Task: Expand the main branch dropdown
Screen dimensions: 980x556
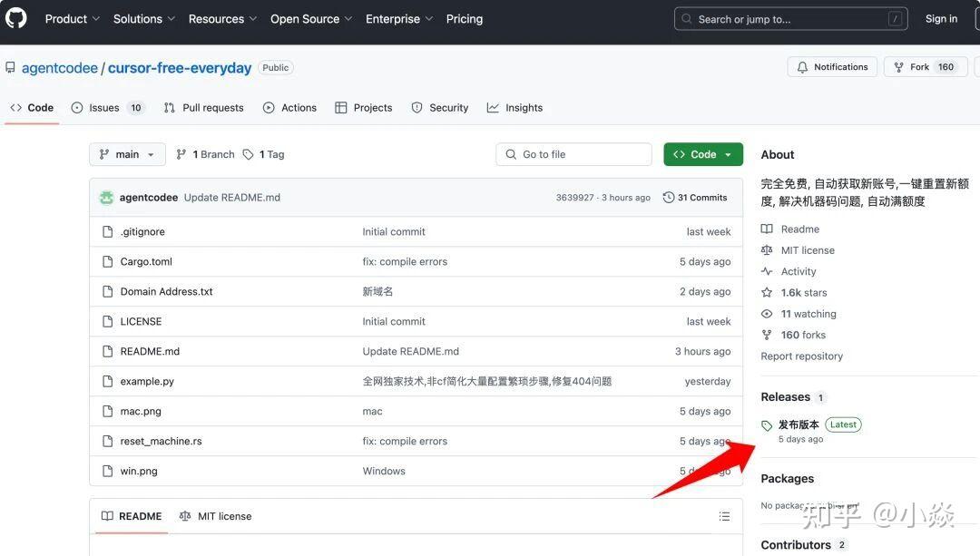Action: pyautogui.click(x=127, y=155)
